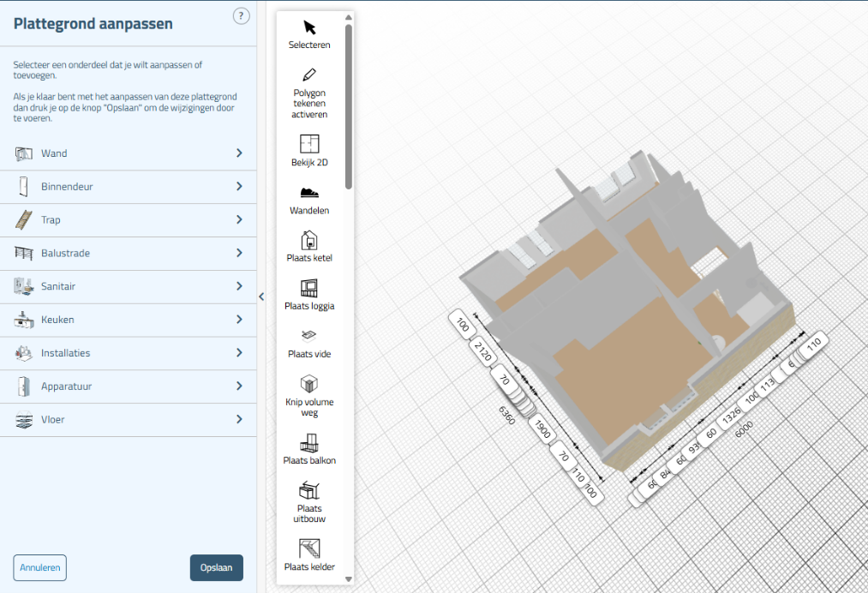Pick the Plaats vide tool
The height and width of the screenshot is (593, 868).
(x=309, y=342)
